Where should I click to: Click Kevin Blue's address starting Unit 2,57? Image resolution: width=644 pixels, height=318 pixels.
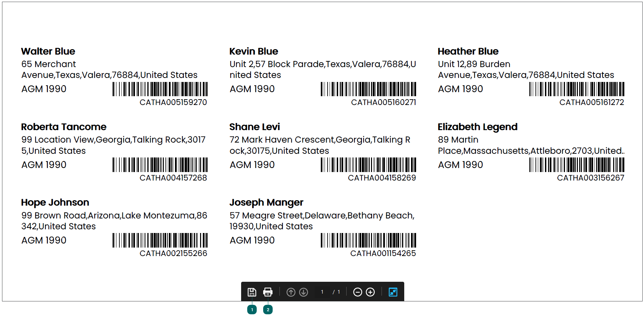point(323,69)
